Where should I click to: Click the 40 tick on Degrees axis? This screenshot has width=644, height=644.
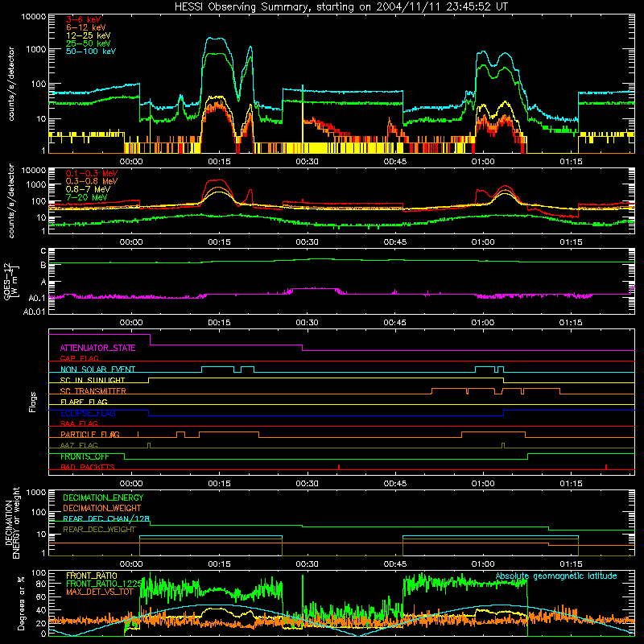pyautogui.click(x=41, y=610)
